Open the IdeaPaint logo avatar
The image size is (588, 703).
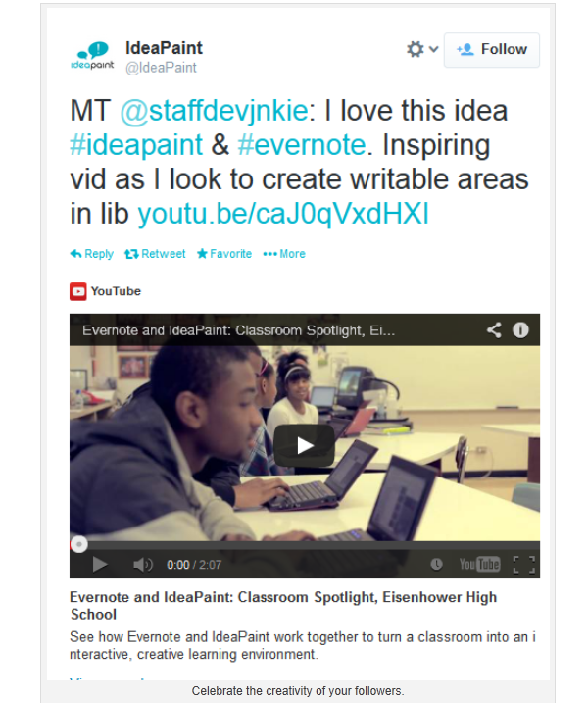click(x=92, y=56)
